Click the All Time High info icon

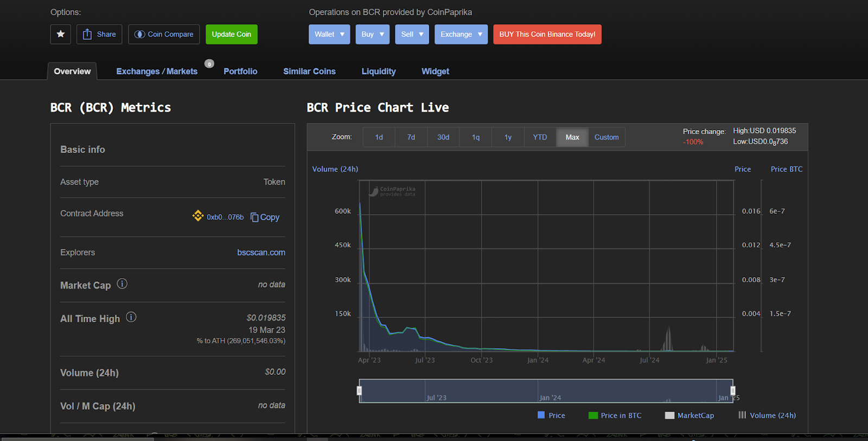[131, 317]
